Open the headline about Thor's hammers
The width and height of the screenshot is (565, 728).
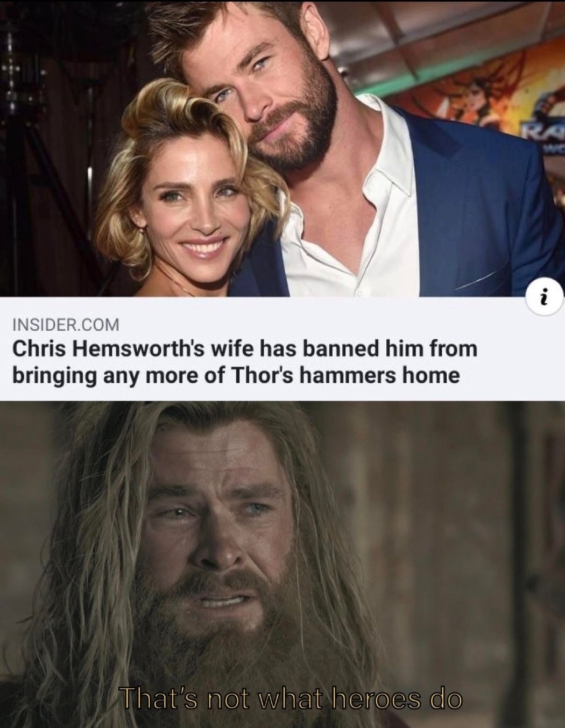pos(244,361)
